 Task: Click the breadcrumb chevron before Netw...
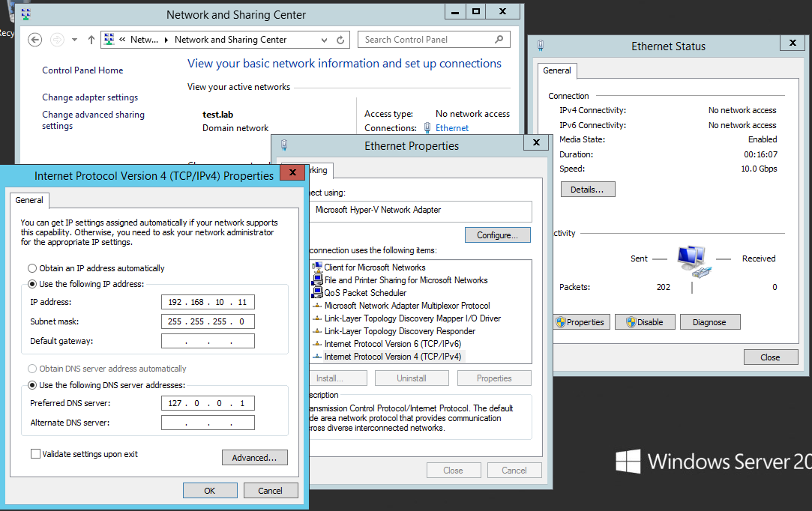point(123,40)
